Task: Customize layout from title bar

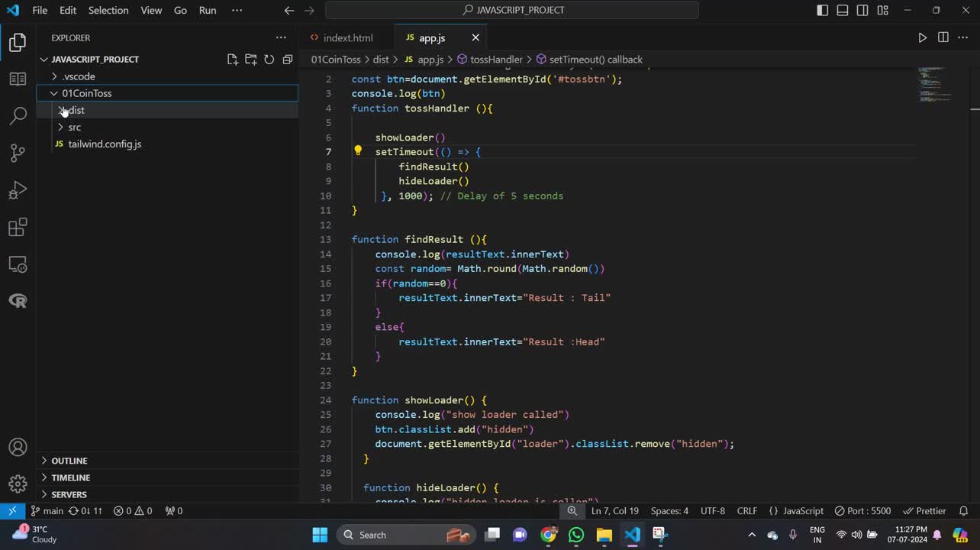Action: click(x=882, y=11)
